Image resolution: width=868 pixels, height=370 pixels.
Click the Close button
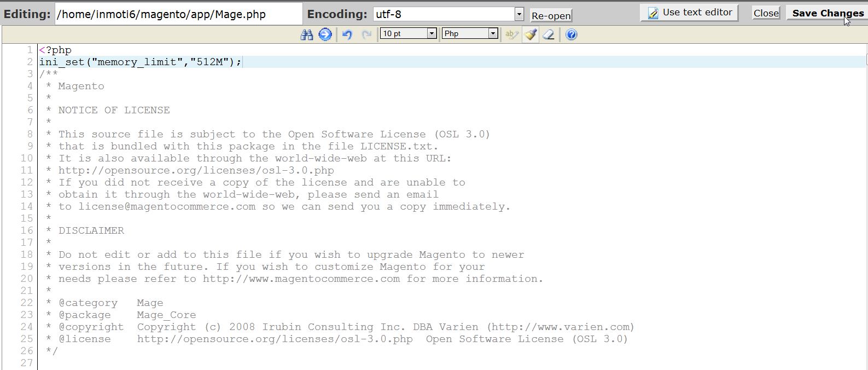tap(766, 13)
